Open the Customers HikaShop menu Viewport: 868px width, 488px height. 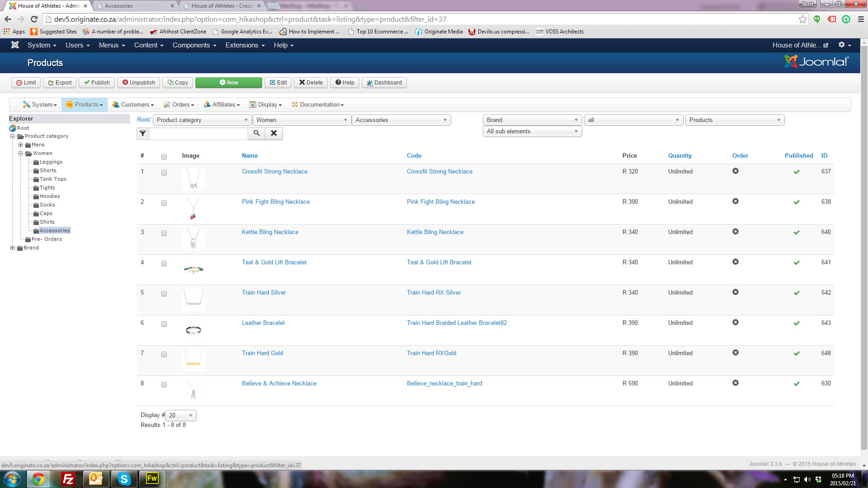pos(133,104)
